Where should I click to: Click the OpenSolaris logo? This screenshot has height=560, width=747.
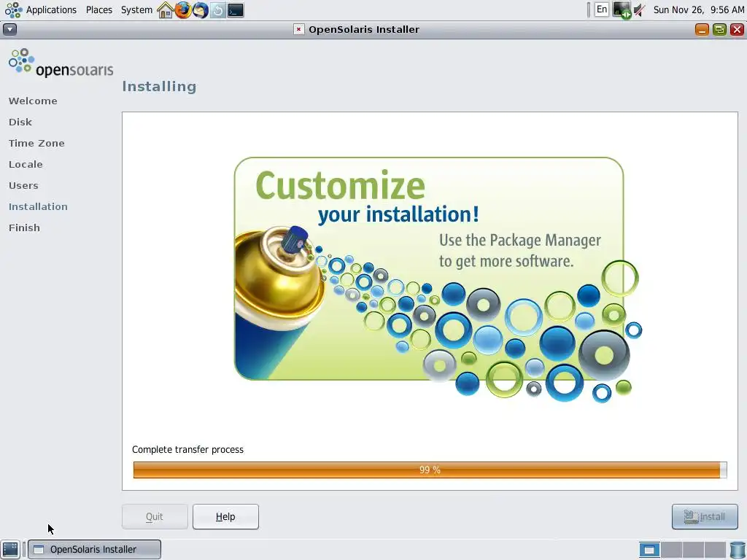[x=61, y=63]
